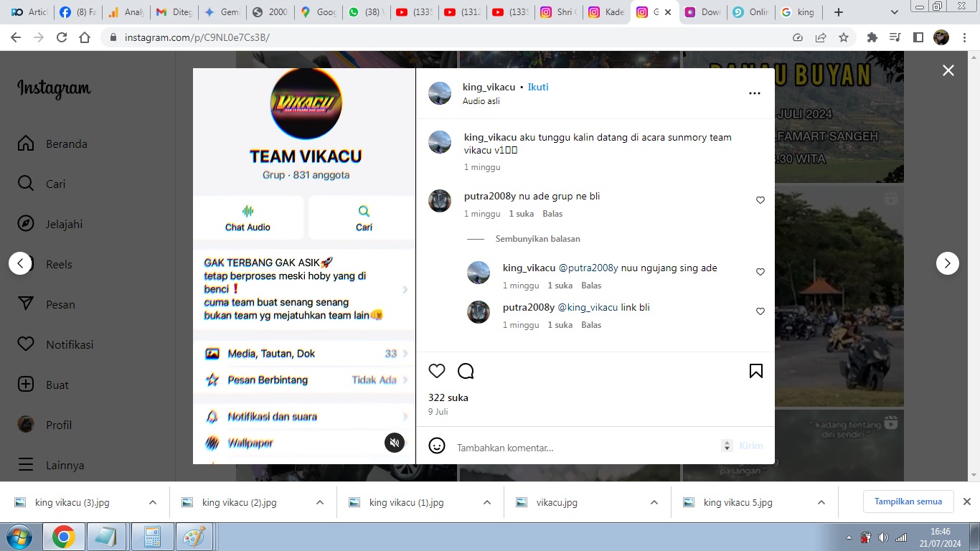Switch to WhatsApp (38) tab
This screenshot has width=980, height=551.
click(x=367, y=12)
